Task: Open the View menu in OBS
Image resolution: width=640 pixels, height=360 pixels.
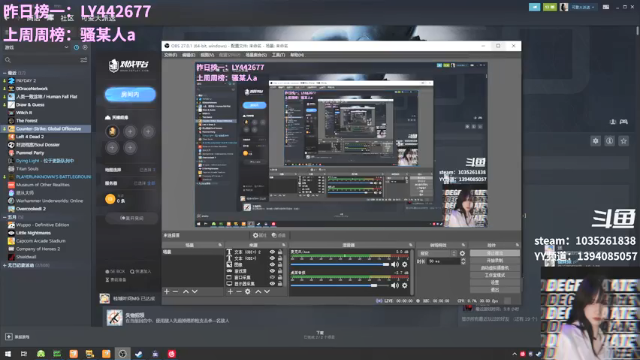Action: (x=207, y=55)
